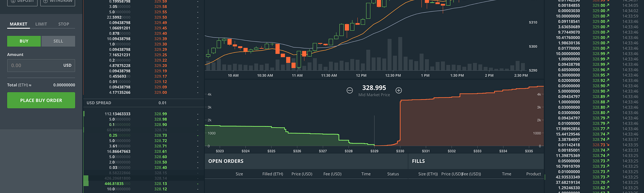
Task: Click trade history price 328.70
Action: coord(599,182)
